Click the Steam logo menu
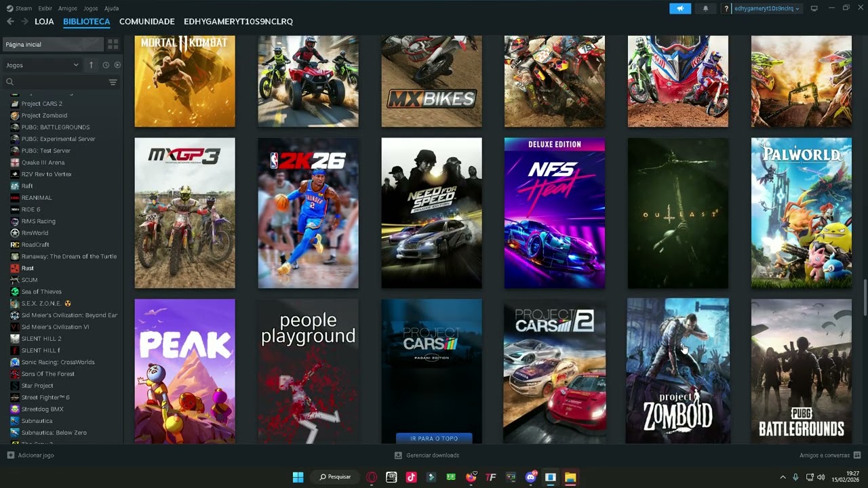This screenshot has height=488, width=868. (19, 8)
